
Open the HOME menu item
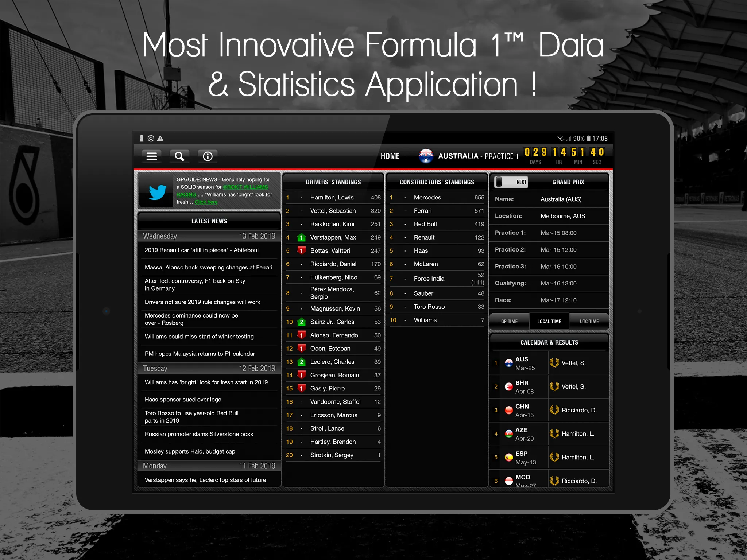tap(388, 156)
